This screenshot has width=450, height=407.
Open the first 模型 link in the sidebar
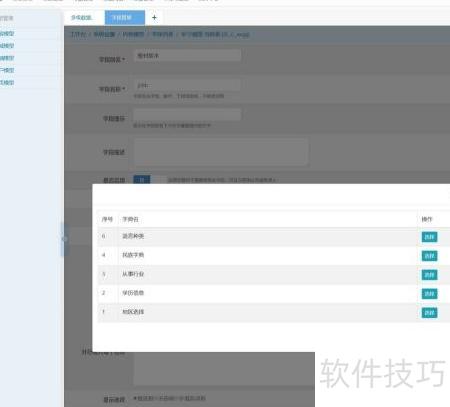(x=7, y=33)
